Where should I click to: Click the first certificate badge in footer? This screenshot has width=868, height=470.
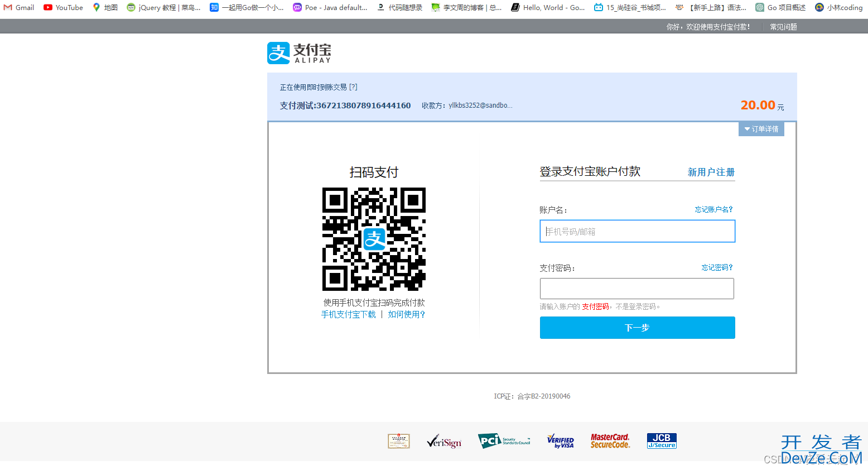coord(399,441)
